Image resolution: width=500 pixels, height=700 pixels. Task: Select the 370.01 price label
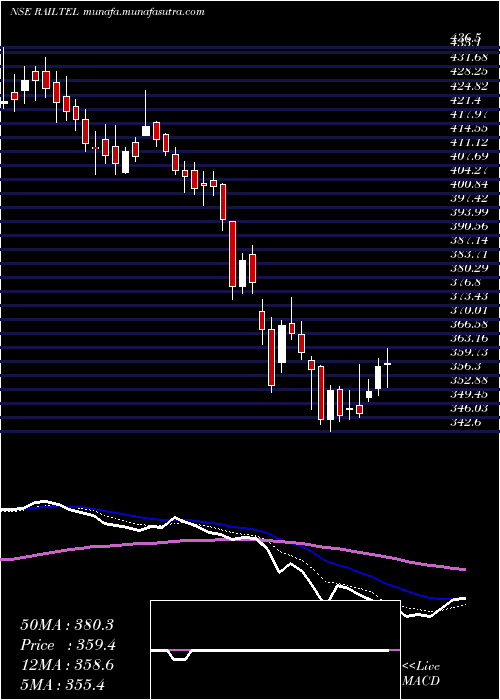tap(471, 310)
